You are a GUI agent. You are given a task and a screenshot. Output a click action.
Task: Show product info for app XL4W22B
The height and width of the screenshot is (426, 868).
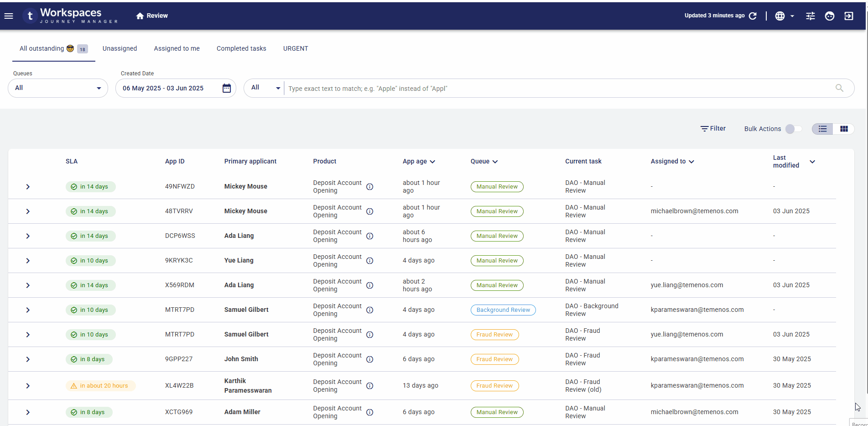(370, 386)
